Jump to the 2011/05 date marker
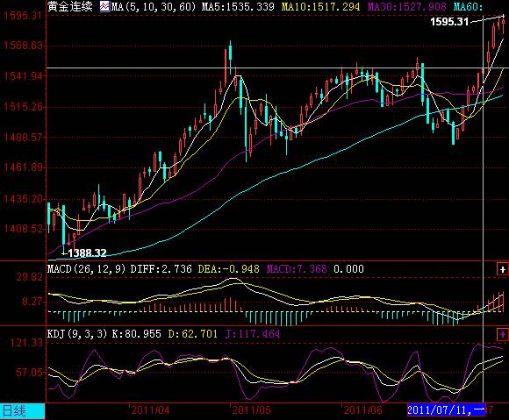Image resolution: width=509 pixels, height=420 pixels. 252,410
